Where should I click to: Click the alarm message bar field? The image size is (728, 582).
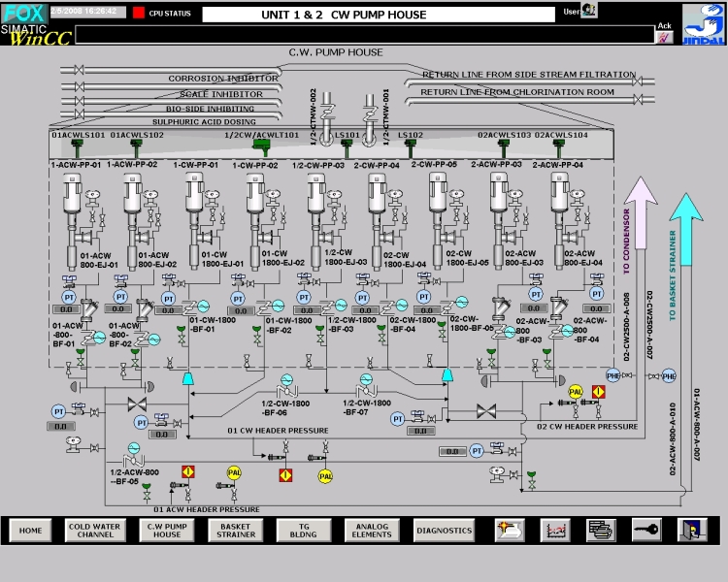click(x=365, y=35)
